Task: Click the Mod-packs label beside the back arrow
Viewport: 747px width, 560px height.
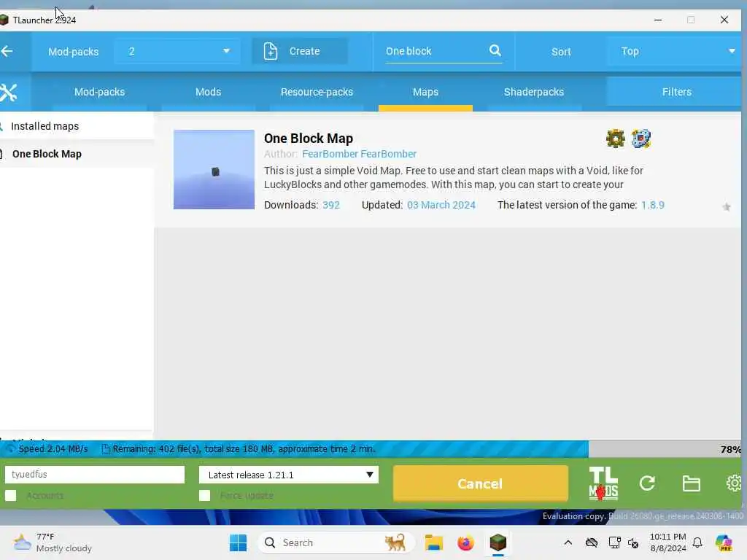Action: (x=74, y=52)
